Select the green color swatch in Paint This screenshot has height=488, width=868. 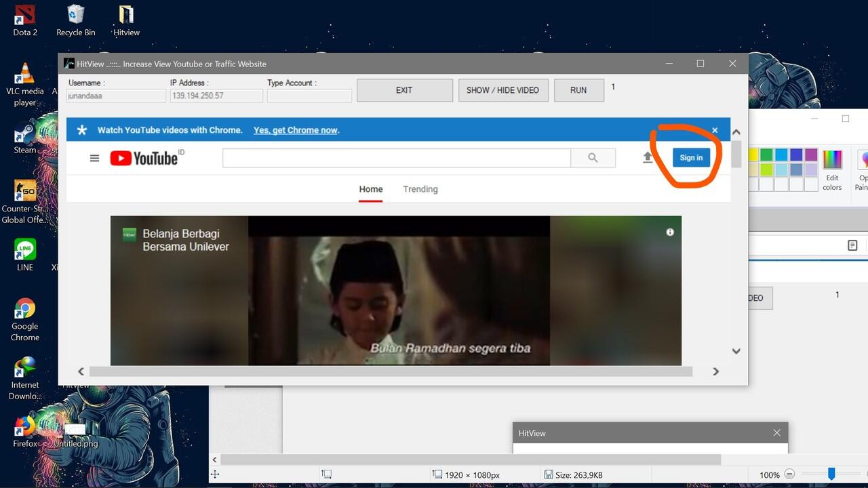(x=766, y=155)
